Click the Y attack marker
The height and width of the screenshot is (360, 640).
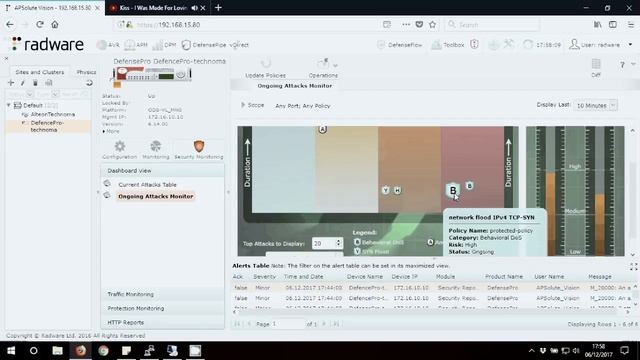tap(385, 190)
